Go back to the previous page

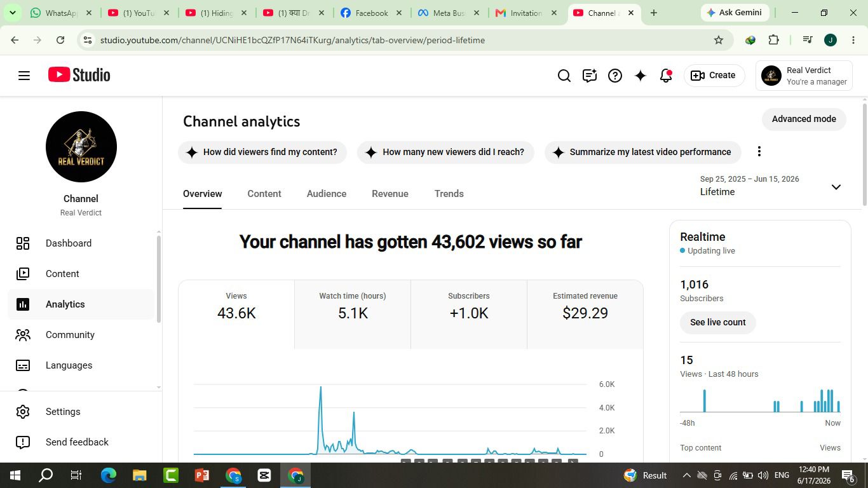15,40
